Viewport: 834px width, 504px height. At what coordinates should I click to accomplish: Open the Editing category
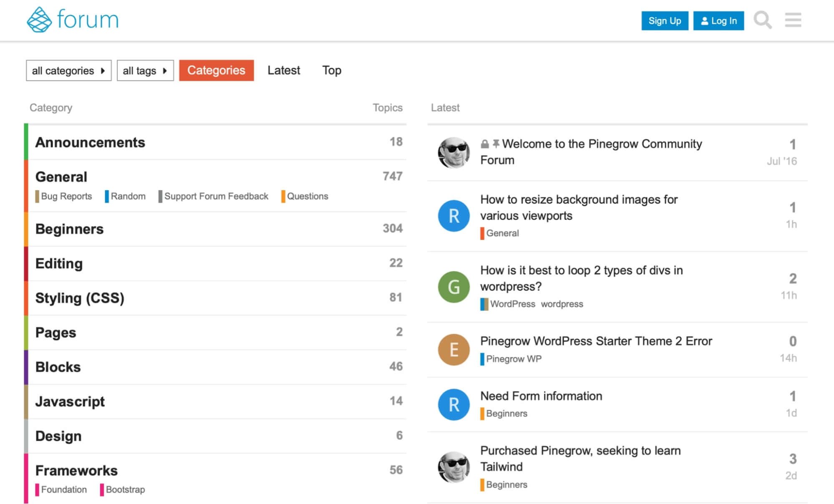(x=59, y=263)
